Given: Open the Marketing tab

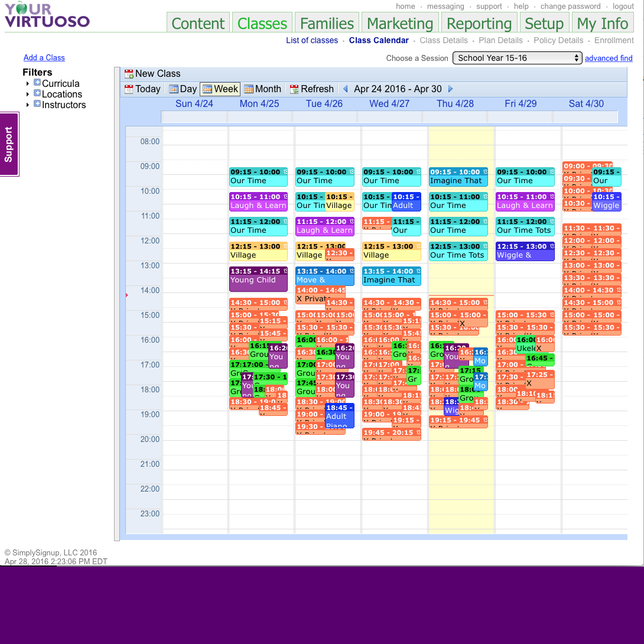Looking at the screenshot, I should (400, 23).
